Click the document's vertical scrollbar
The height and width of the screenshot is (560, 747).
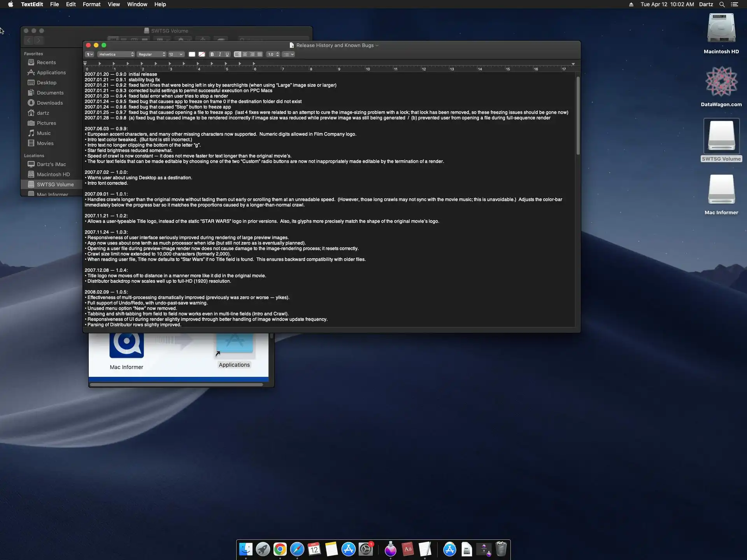578,116
